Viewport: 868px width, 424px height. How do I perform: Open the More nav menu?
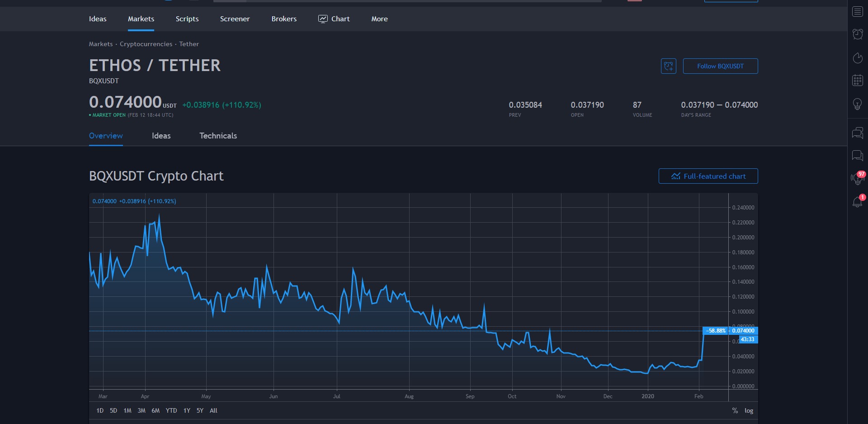[379, 19]
